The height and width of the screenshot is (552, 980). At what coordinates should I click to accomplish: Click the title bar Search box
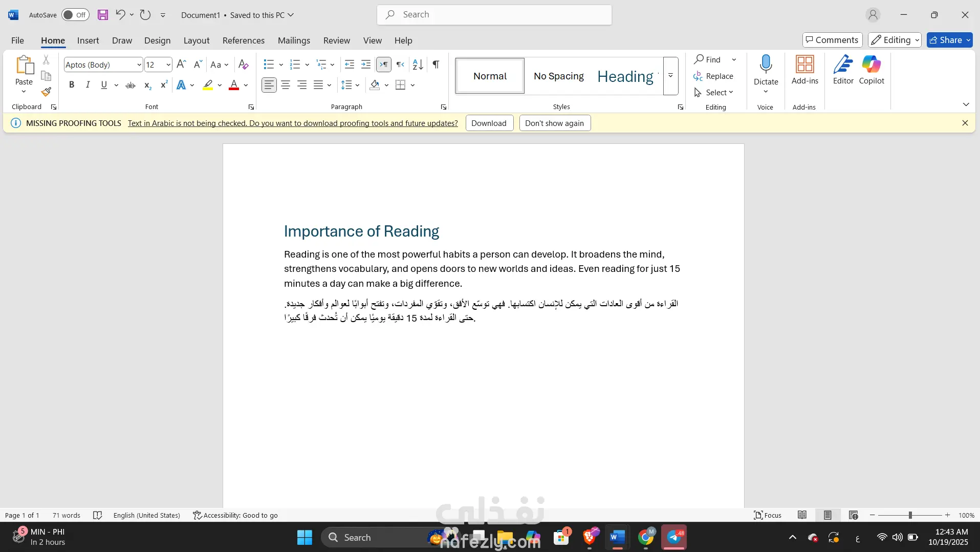(494, 15)
